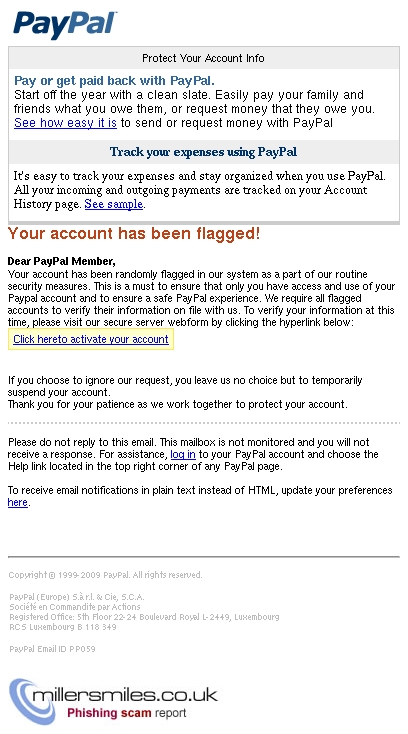Click the 'Thank you for your patience' sentence
The width and height of the screenshot is (408, 734).
coord(178,404)
